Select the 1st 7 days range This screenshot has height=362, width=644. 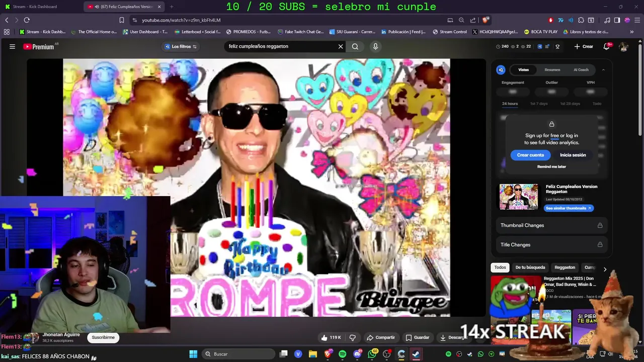(x=538, y=104)
